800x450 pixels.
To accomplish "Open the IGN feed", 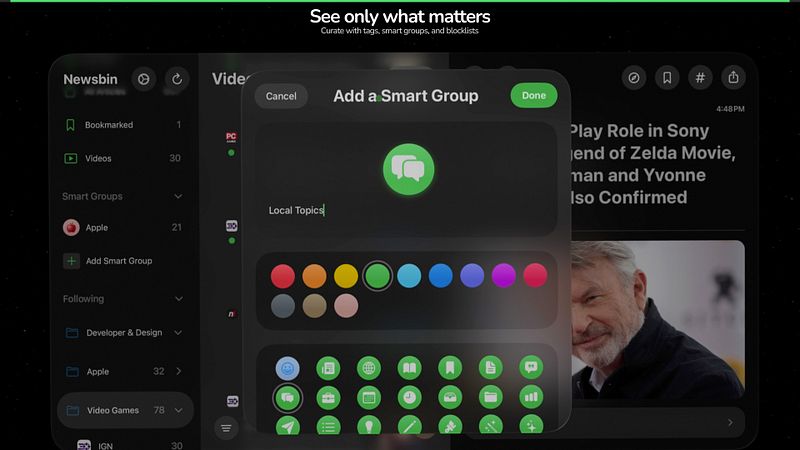I will tap(129, 445).
